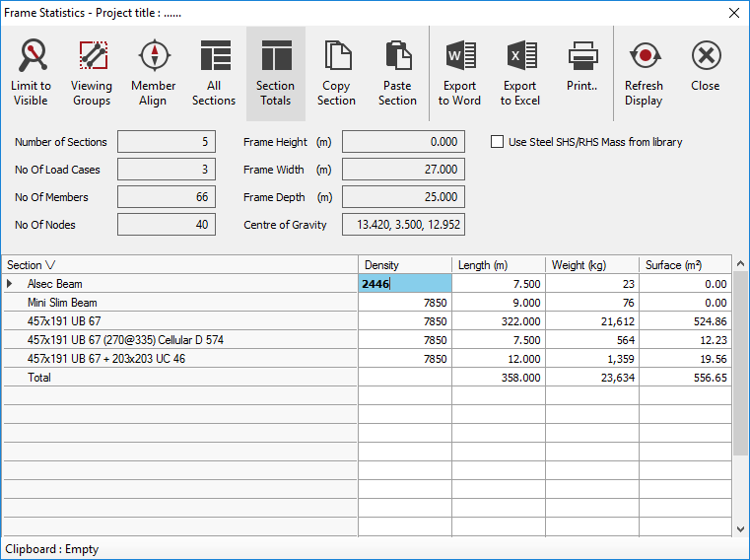Click the table's vertical scrollbar down arrow
This screenshot has width=750, height=560.
coord(740,529)
